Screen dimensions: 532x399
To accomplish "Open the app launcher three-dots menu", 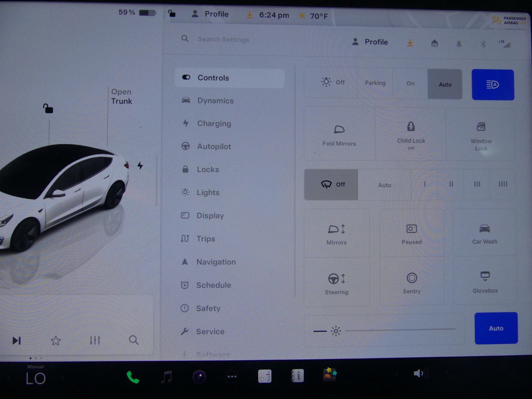I will tap(232, 377).
